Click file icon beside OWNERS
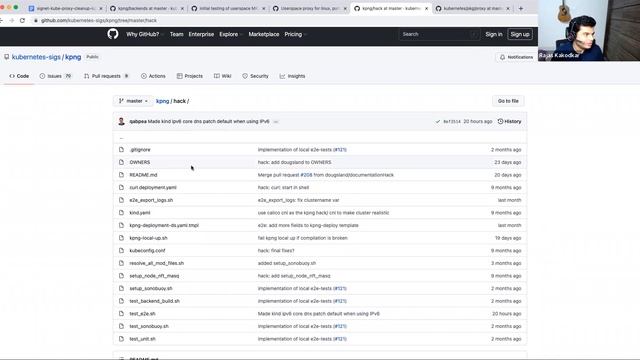 [x=121, y=162]
